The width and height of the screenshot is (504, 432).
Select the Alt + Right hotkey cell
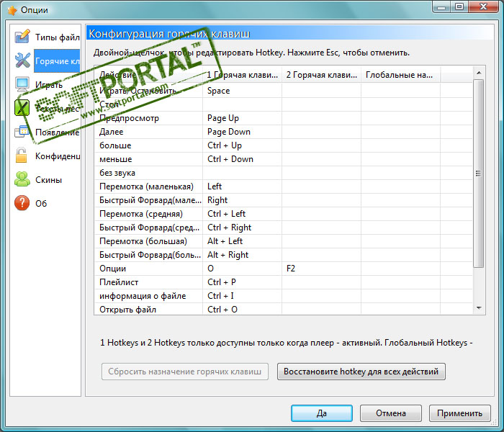243,255
